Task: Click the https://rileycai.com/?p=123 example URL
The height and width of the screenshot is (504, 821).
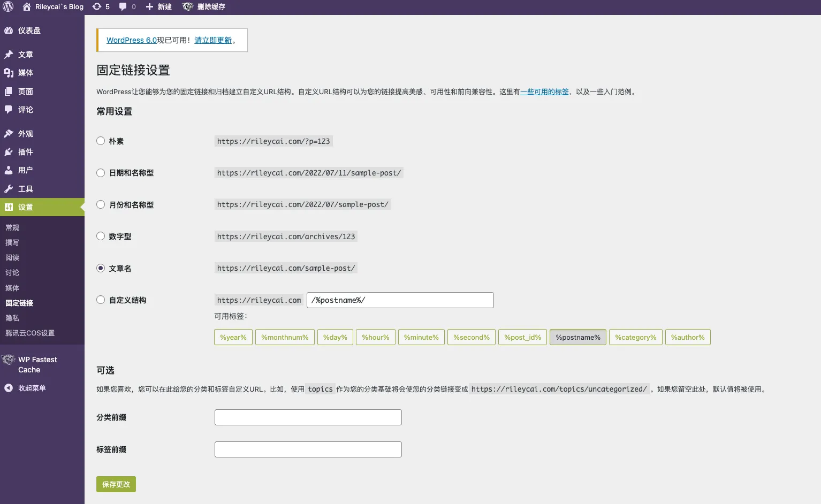Action: (x=273, y=141)
